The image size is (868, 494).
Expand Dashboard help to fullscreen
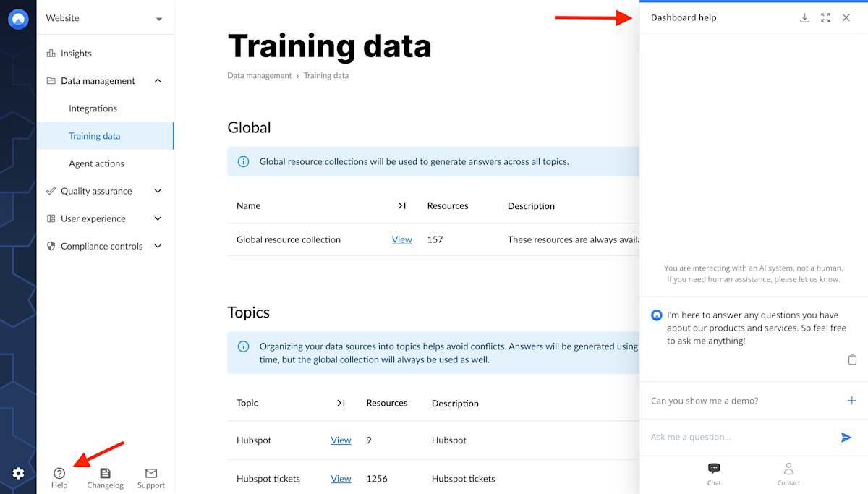tap(825, 17)
